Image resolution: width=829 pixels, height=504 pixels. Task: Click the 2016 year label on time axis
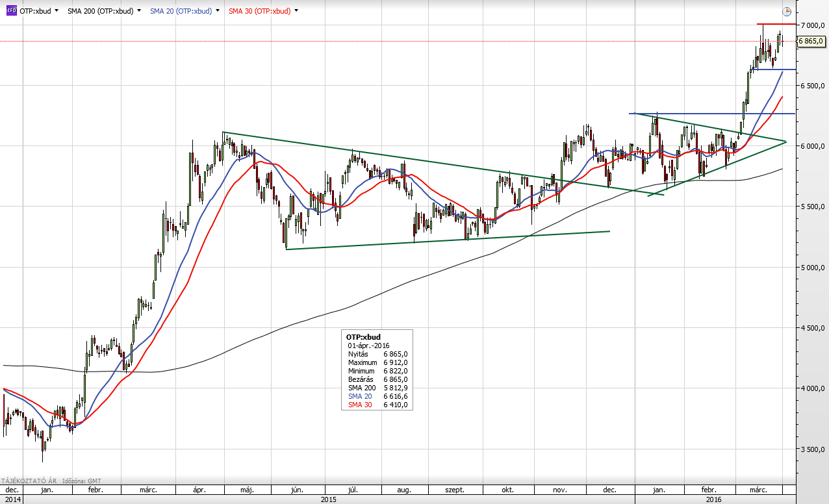[x=714, y=499]
